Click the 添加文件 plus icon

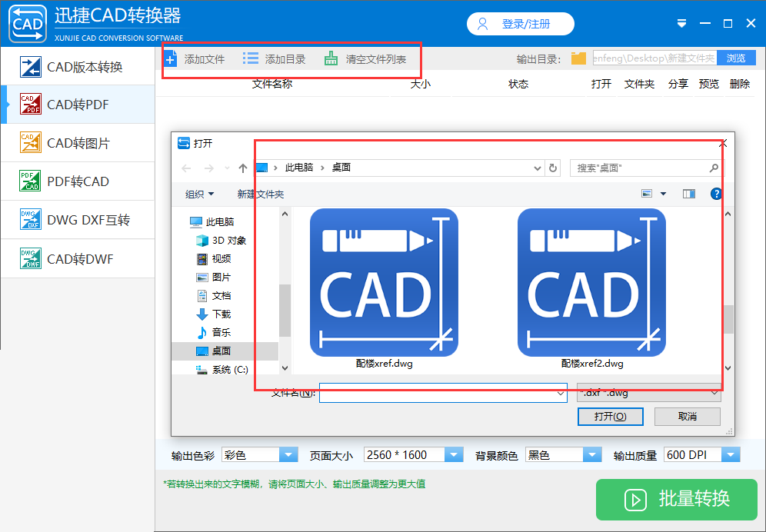click(x=171, y=59)
